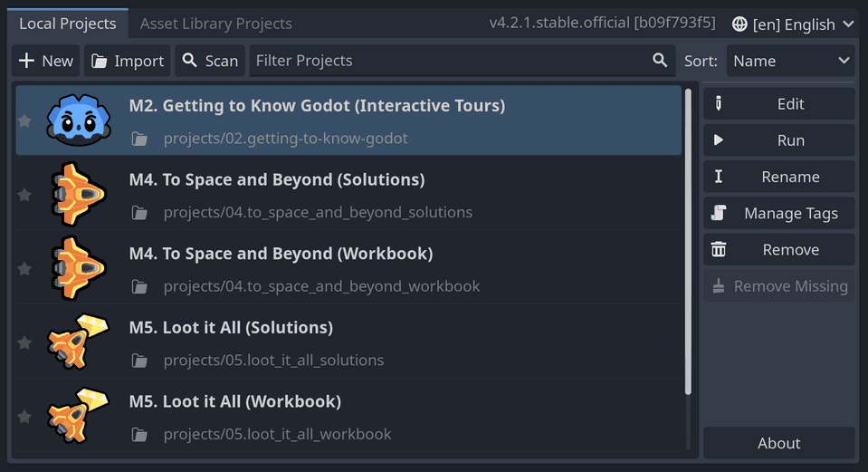Toggle favorite star for M4 Solutions project
The width and height of the screenshot is (868, 472).
24,195
